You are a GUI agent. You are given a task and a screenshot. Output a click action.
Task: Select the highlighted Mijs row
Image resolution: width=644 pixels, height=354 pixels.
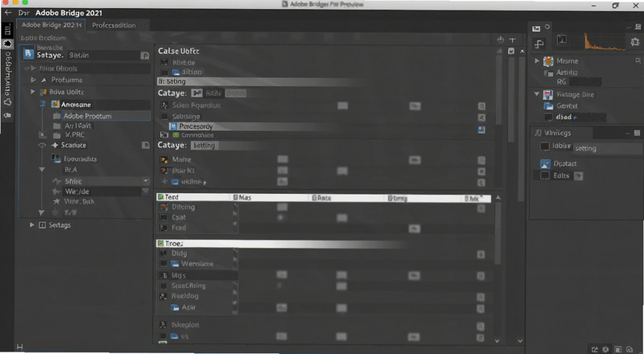pyautogui.click(x=198, y=275)
